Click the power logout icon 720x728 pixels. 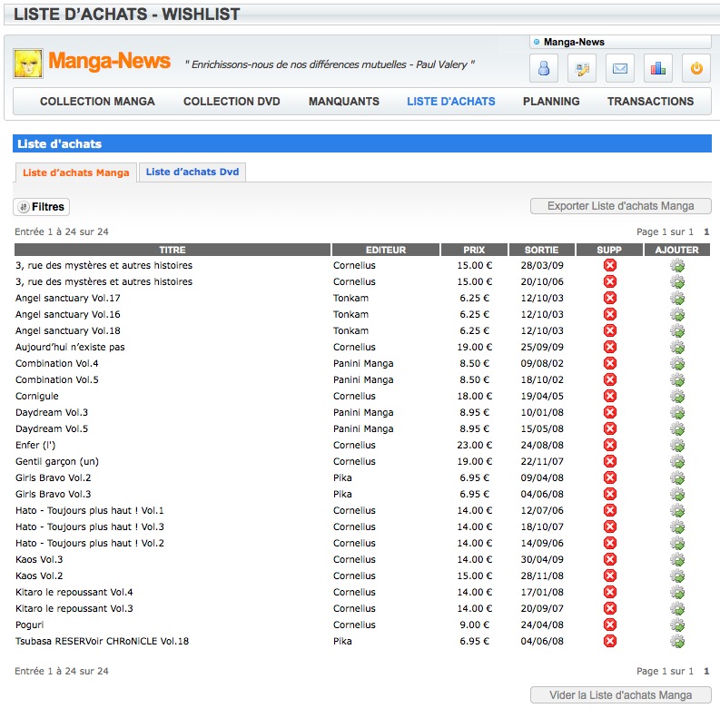click(695, 69)
